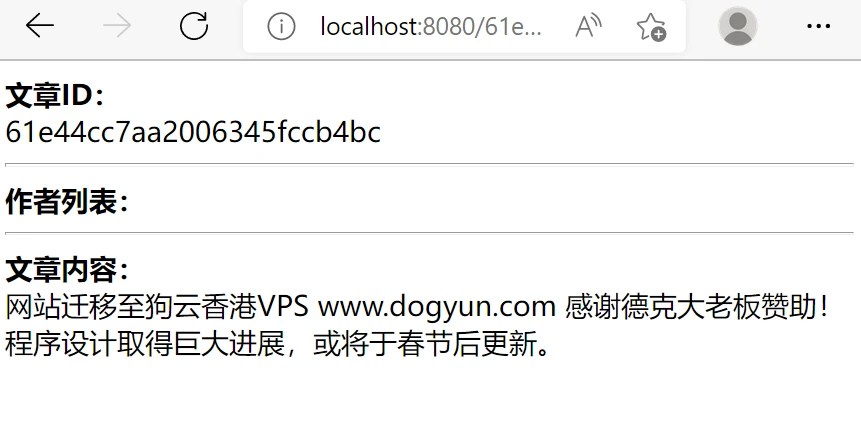
Task: View site information via the circled i icon
Action: point(281,26)
